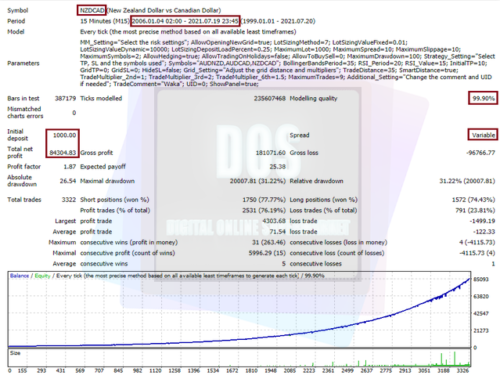Click the Mismatched charts errors label
Screen dimensions: 500x379
tap(25, 112)
